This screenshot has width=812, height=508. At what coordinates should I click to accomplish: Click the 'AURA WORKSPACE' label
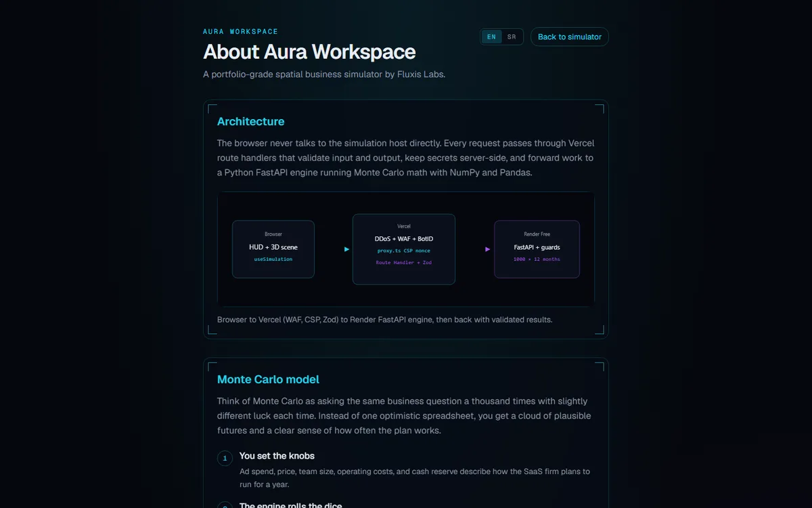[x=240, y=32]
